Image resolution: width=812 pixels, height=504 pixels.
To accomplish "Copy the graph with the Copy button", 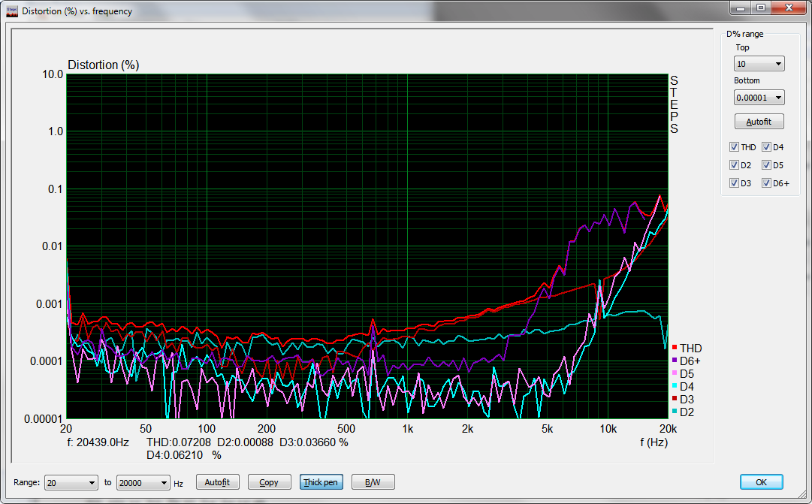I will pyautogui.click(x=269, y=482).
